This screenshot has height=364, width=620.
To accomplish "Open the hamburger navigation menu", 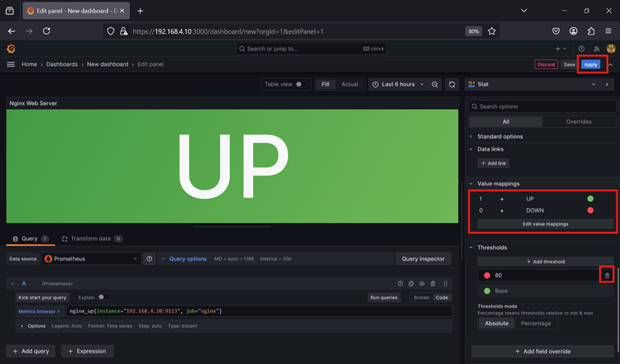I will pos(11,65).
